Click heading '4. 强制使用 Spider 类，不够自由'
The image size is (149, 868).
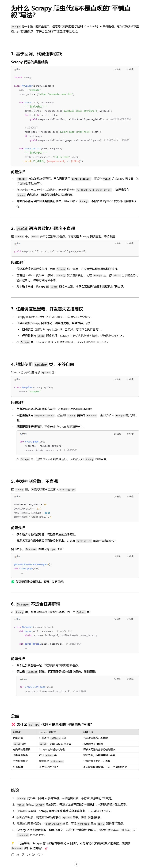tap(42, 364)
